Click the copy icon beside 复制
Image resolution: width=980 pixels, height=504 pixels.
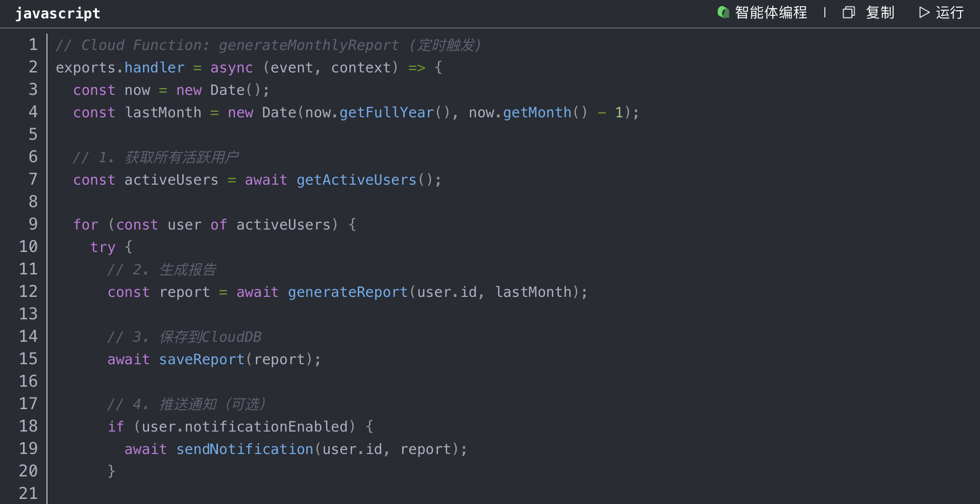pyautogui.click(x=848, y=12)
